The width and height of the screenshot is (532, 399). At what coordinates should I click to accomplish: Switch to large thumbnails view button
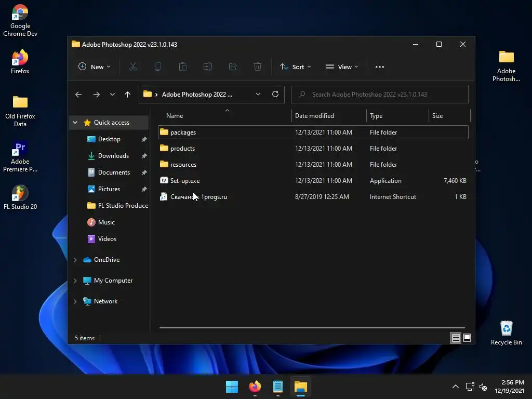467,338
